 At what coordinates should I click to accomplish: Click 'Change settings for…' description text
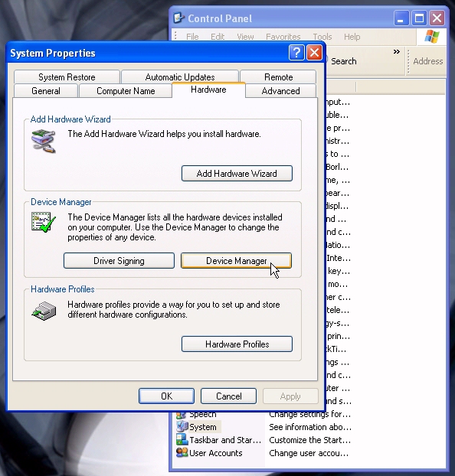309,414
